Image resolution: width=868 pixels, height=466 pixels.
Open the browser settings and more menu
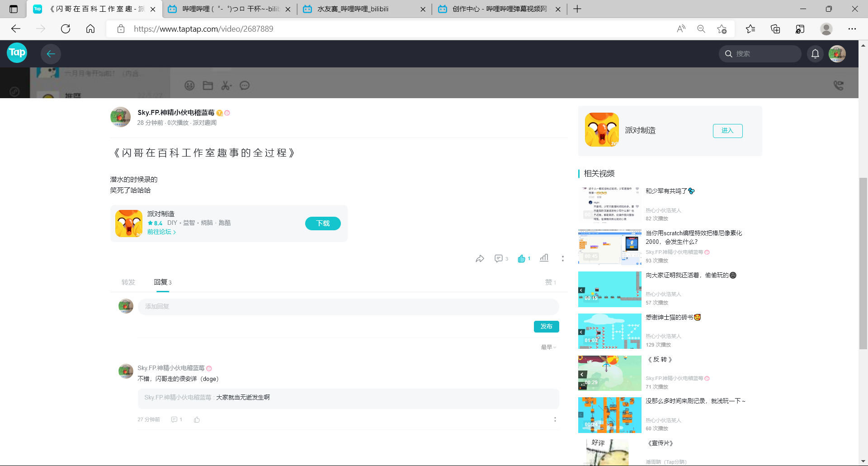pyautogui.click(x=852, y=29)
